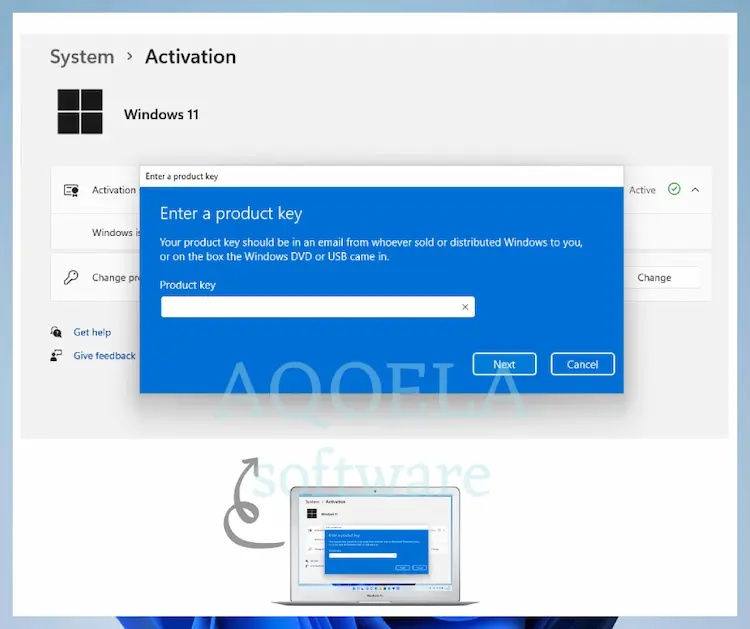Image resolution: width=750 pixels, height=629 pixels.
Task: Click the Windows 11 logo icon
Action: 80,111
